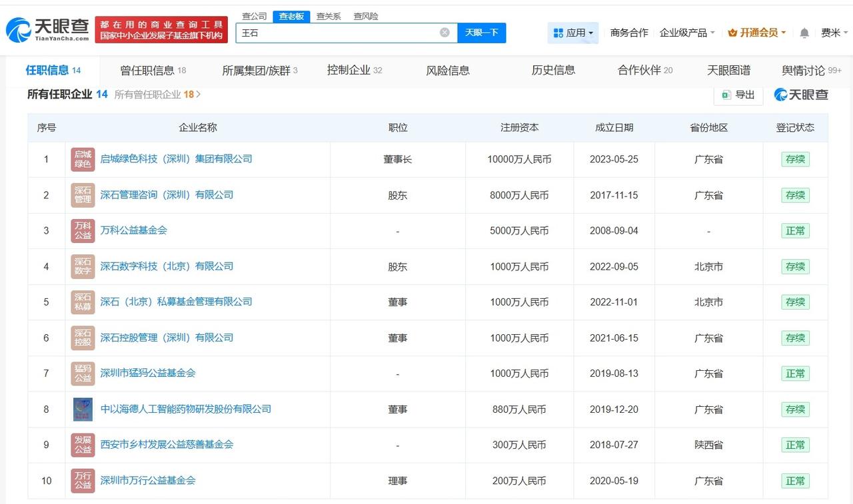Click the 启城绿色 company logo
Image resolution: width=853 pixels, height=504 pixels.
pyautogui.click(x=82, y=159)
